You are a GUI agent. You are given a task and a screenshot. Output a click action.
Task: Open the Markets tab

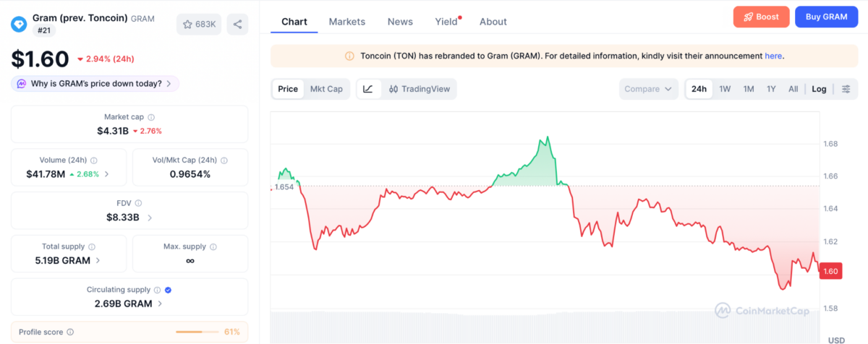[347, 22]
